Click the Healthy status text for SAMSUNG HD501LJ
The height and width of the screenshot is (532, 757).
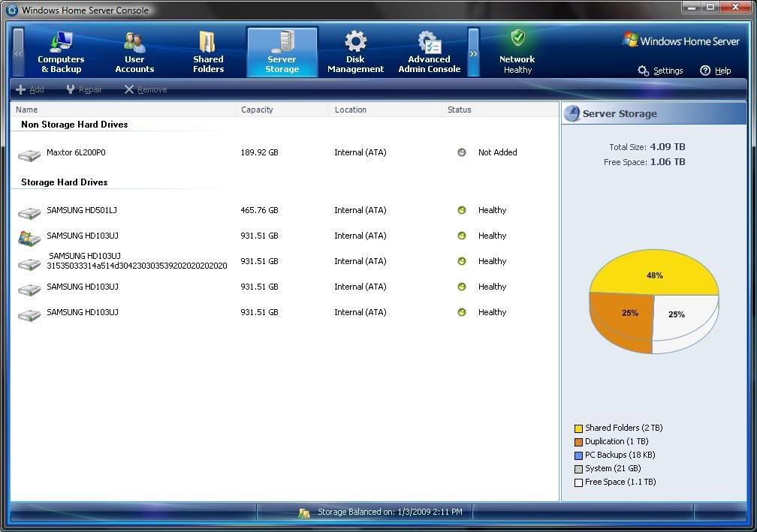492,210
